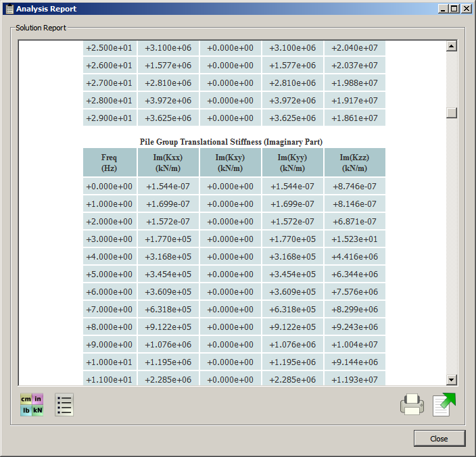Select the +1.523e+01 Kzz cell
The width and height of the screenshot is (476, 457).
coord(354,239)
